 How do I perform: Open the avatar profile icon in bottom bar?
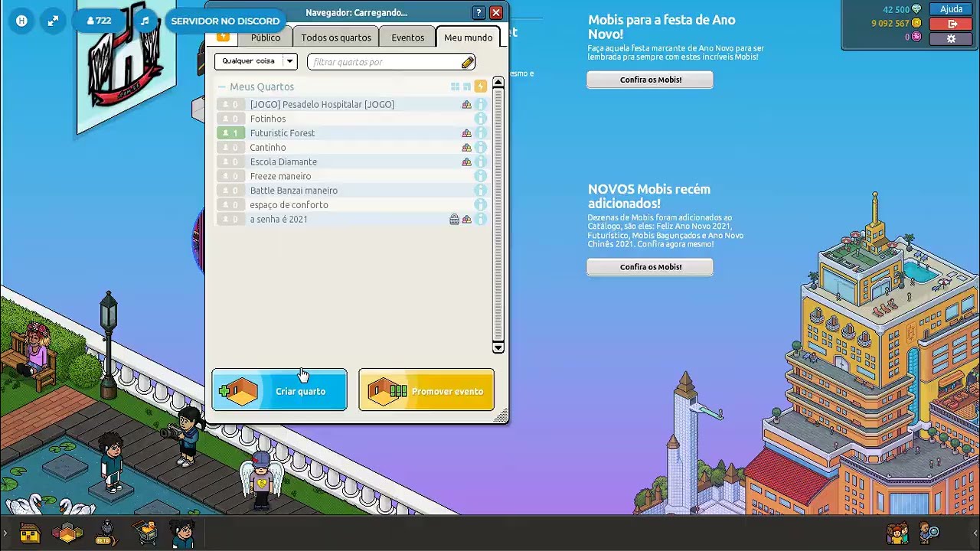(182, 533)
